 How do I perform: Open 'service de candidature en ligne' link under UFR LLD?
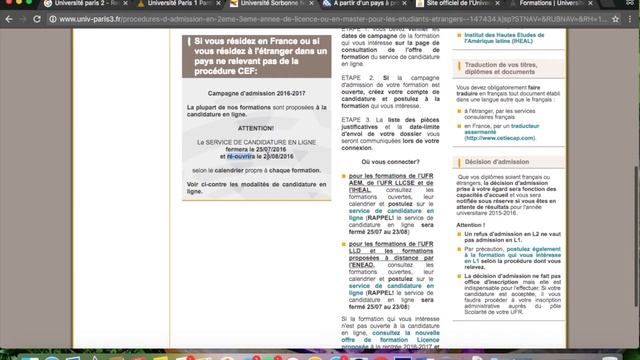pyautogui.click(x=391, y=289)
